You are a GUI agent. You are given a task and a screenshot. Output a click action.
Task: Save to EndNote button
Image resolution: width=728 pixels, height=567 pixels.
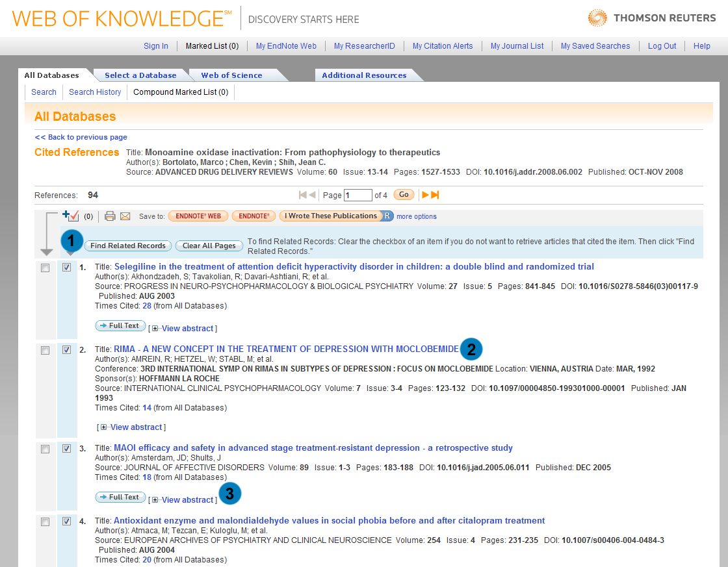coord(254,216)
